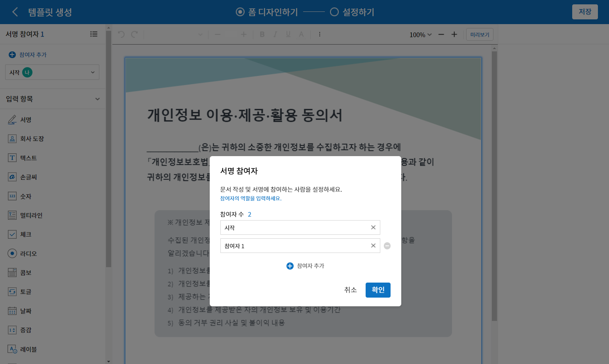Click the 서명 참여자 1 heading

pyautogui.click(x=25, y=34)
